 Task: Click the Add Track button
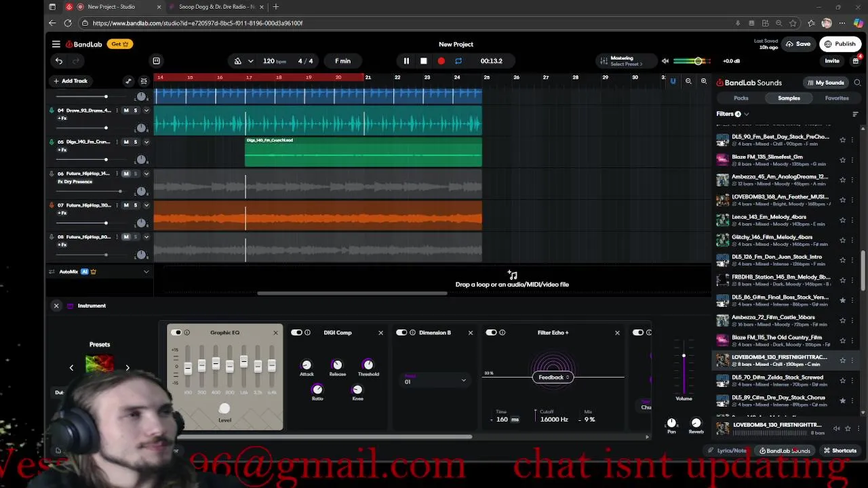[x=71, y=81]
